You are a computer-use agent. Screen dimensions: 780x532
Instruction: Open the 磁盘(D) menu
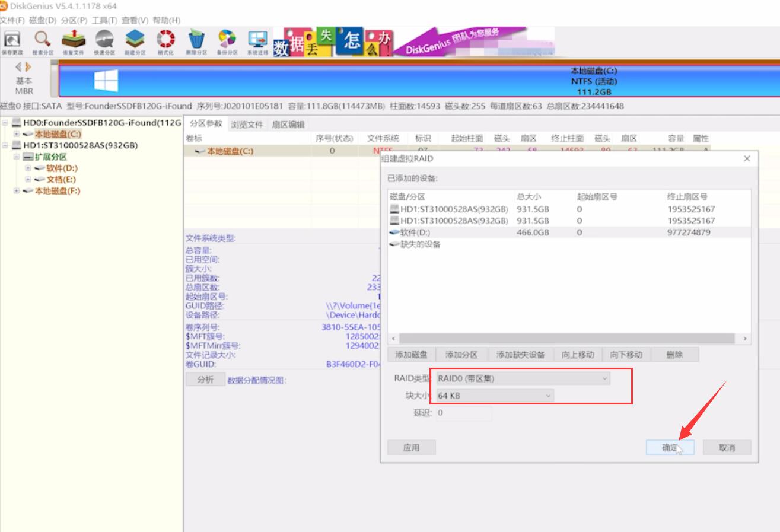pos(43,20)
